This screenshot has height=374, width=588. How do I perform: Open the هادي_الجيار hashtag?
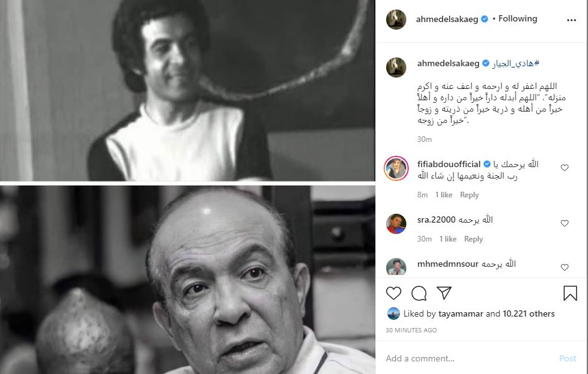515,63
